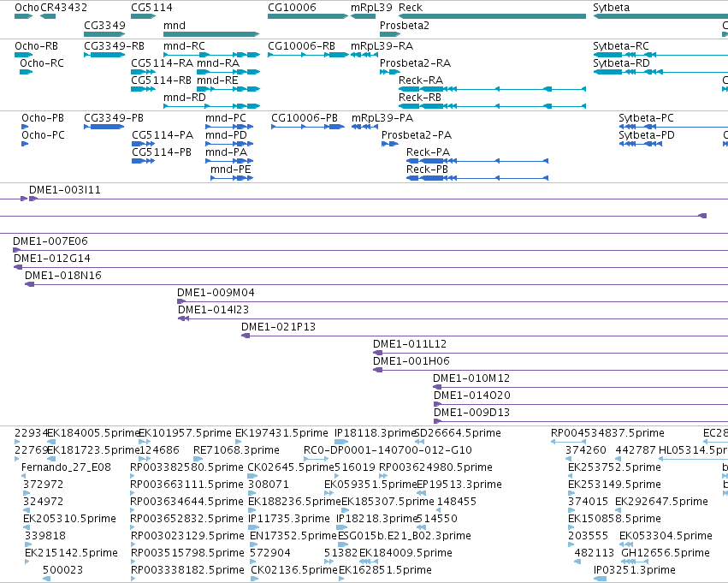Viewport: 728px width, 583px height.
Task: Click EST RE71068.3prime
Action: (x=198, y=459)
